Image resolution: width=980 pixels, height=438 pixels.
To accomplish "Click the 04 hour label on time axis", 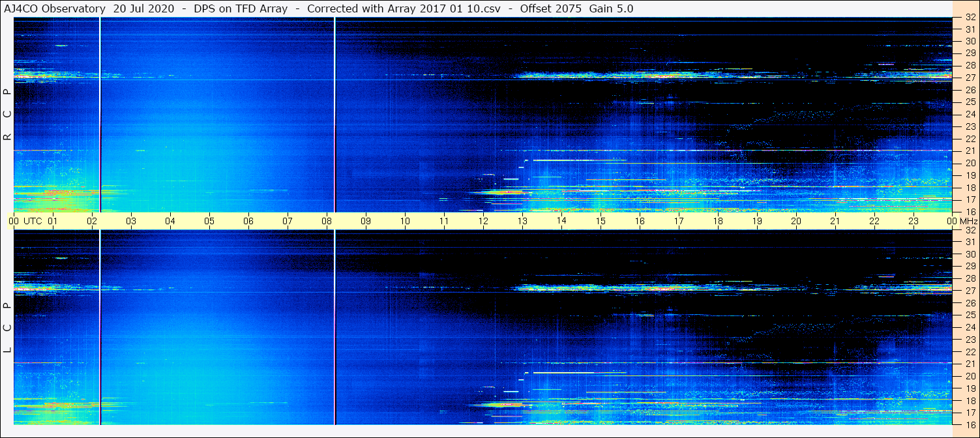I will [170, 221].
